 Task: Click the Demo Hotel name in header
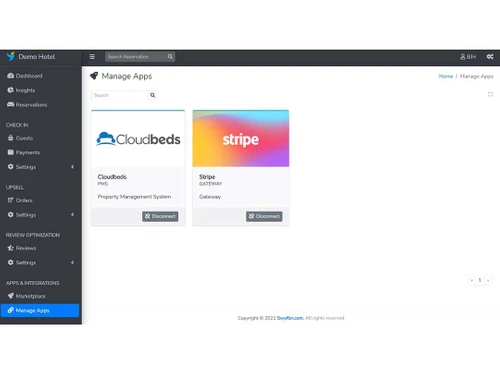coord(37,57)
